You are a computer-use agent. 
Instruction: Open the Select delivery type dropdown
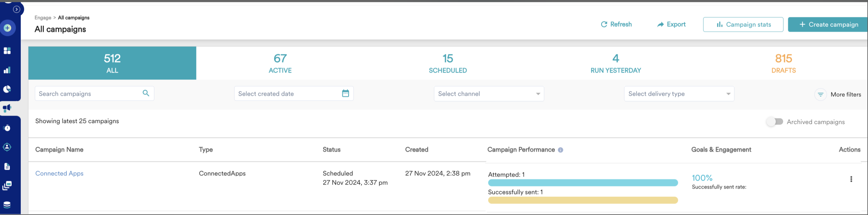click(x=678, y=94)
